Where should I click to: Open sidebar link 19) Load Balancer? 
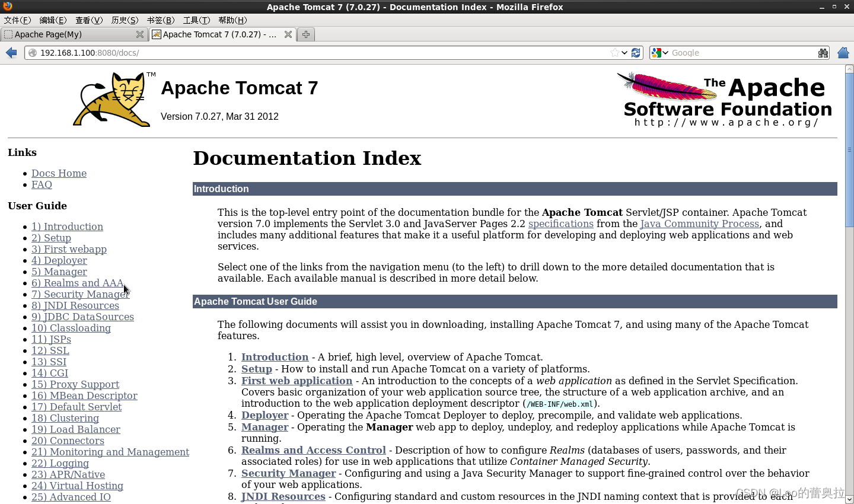click(x=76, y=429)
